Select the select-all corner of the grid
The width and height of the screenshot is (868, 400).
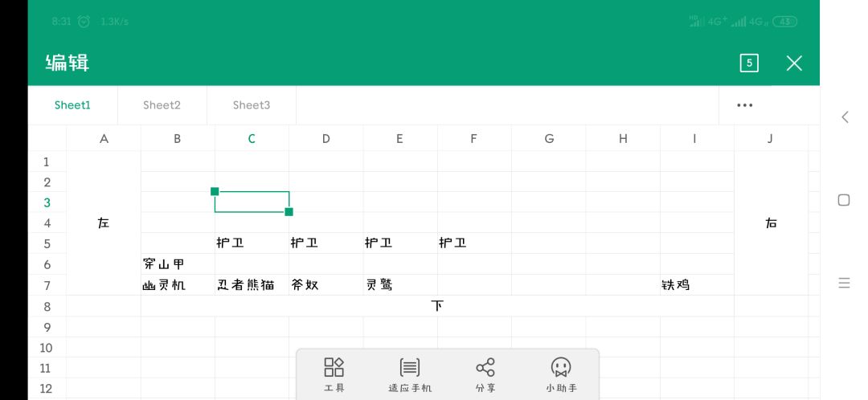pyautogui.click(x=47, y=138)
